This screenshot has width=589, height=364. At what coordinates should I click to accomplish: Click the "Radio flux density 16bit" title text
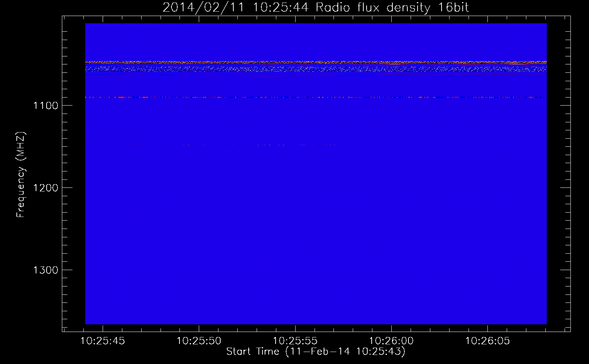pyautogui.click(x=392, y=7)
